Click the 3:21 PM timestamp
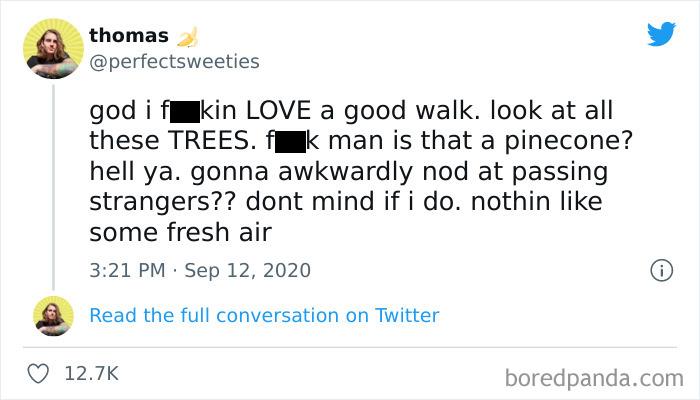The width and height of the screenshot is (700, 400). click(x=129, y=270)
